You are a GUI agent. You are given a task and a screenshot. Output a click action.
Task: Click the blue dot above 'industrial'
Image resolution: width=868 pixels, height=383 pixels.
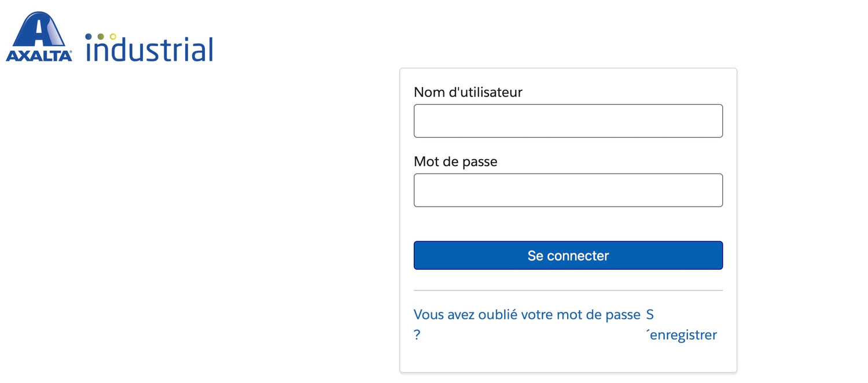click(x=89, y=36)
